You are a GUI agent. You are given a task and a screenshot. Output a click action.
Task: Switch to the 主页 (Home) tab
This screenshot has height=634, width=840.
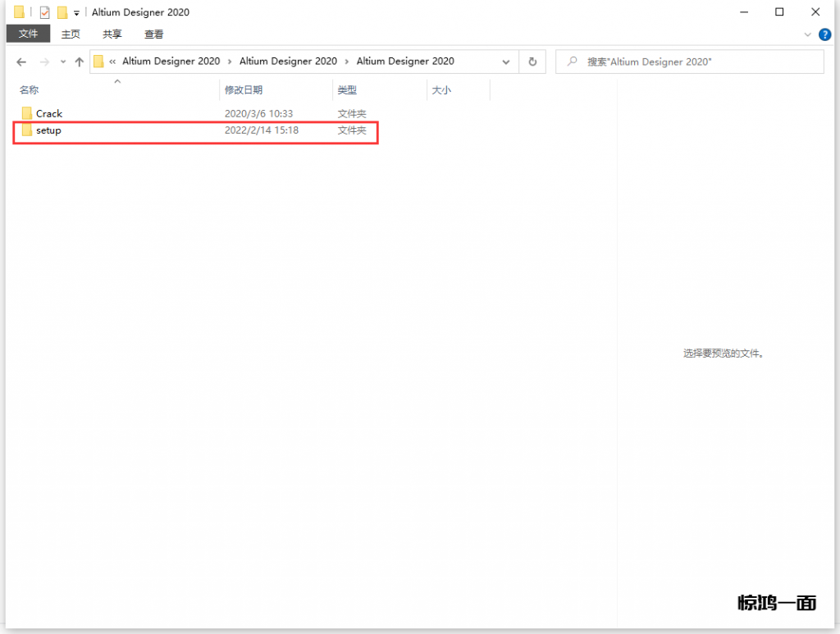coord(71,34)
